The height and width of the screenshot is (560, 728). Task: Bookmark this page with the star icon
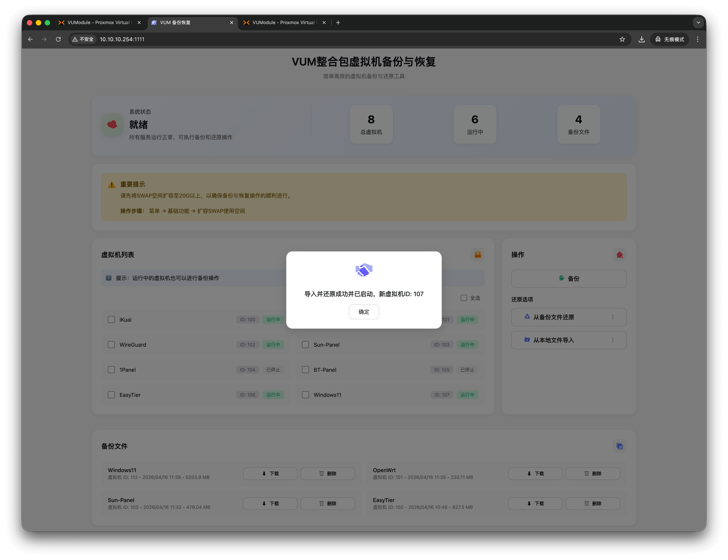pyautogui.click(x=622, y=39)
